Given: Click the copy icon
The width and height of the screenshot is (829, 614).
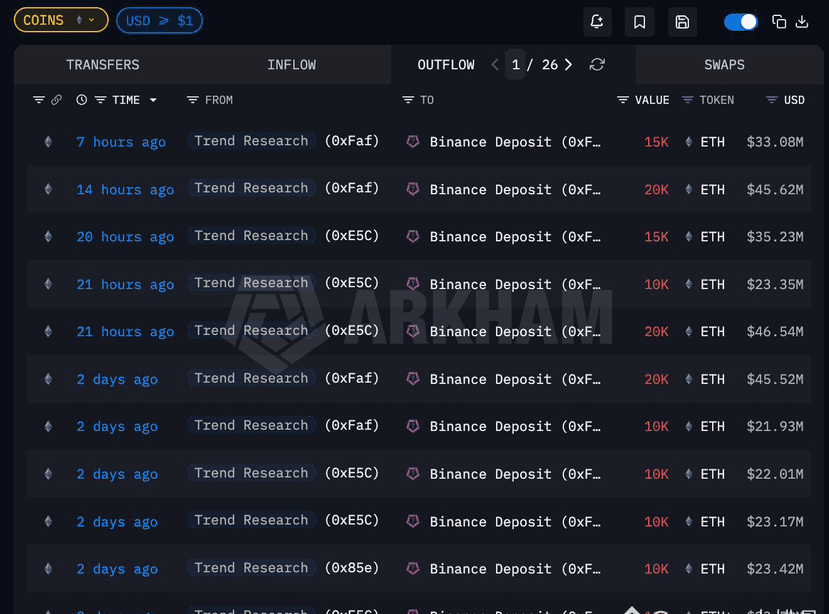Looking at the screenshot, I should 779,22.
